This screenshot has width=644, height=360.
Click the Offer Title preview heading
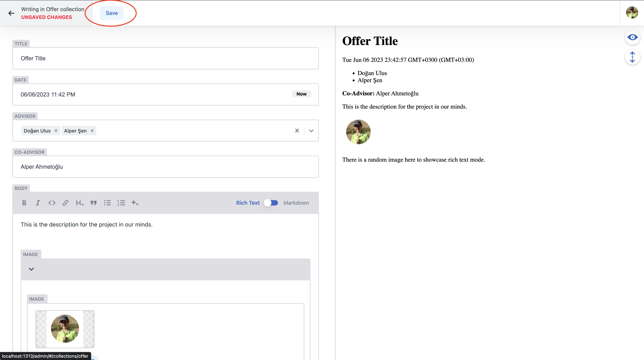point(370,41)
